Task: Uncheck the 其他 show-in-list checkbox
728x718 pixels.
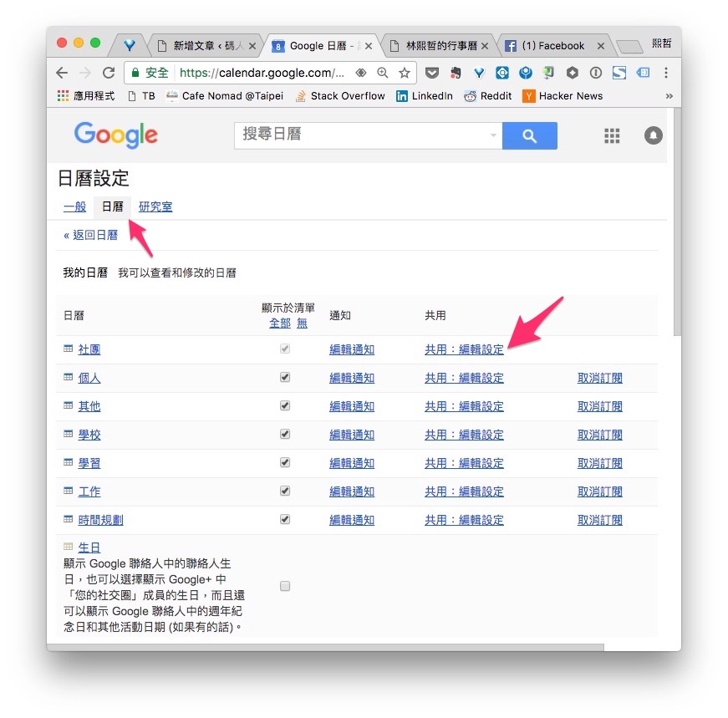Action: (x=285, y=405)
